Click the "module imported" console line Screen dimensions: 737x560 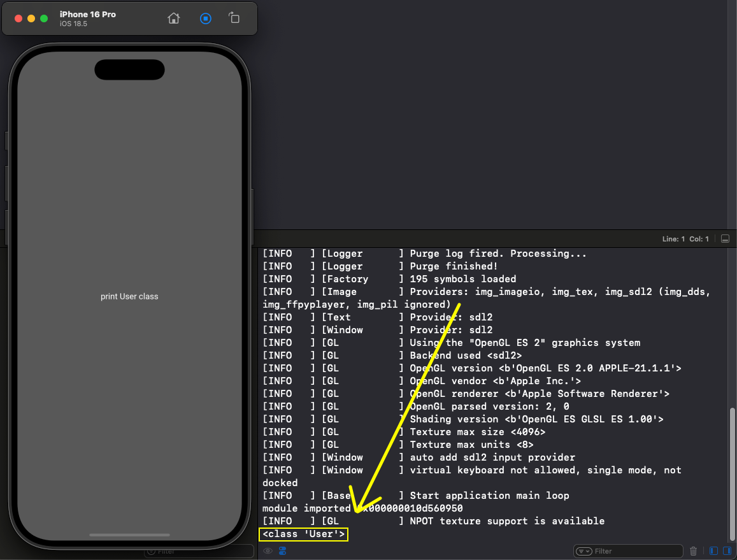coord(362,508)
